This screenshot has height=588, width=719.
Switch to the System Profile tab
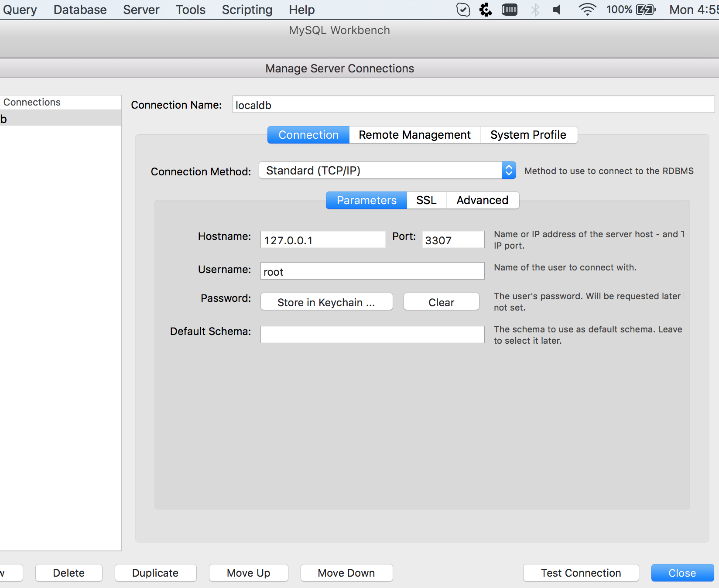click(529, 135)
